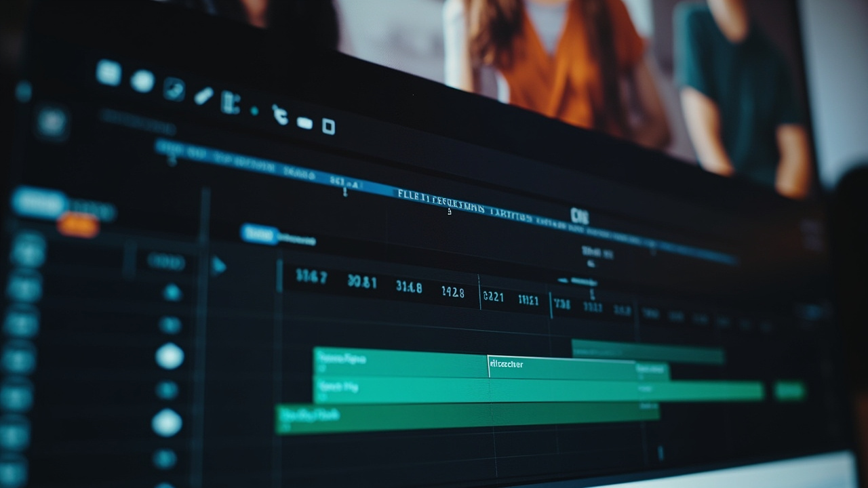Toggle the white circle beside the top green track
The width and height of the screenshot is (868, 488).
click(170, 356)
